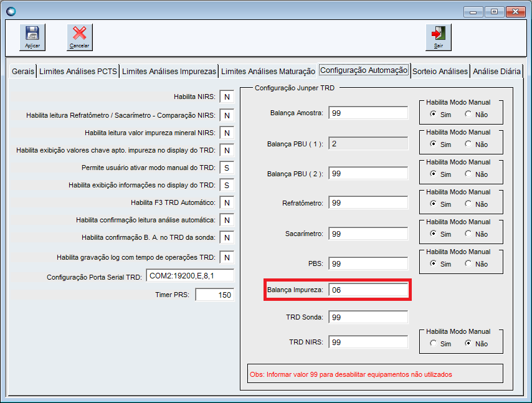Click the Configuração Porta Serial TRD field
This screenshot has width=532, height=403.
tap(190, 276)
